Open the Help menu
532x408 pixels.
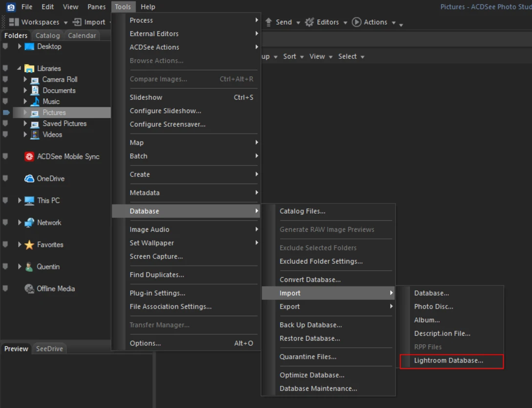(148, 7)
